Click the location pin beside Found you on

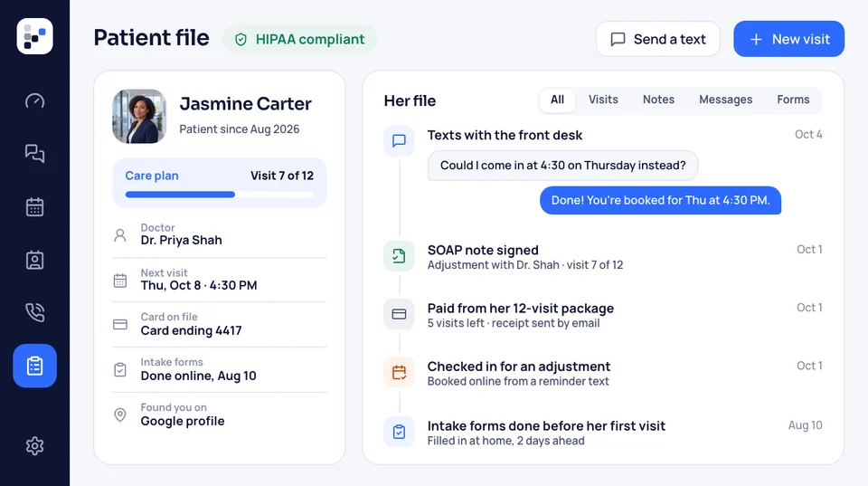(x=120, y=415)
